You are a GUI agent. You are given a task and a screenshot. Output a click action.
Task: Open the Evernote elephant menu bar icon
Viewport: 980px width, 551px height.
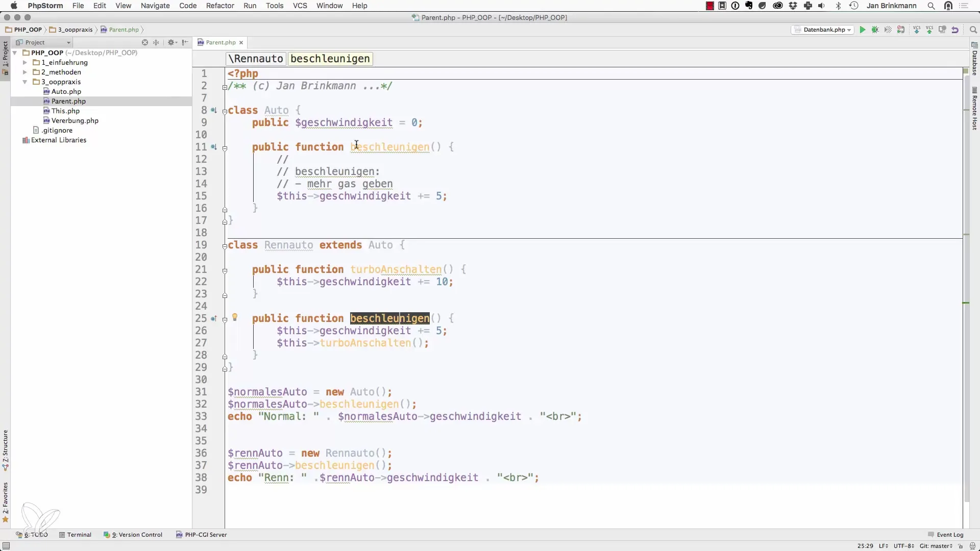pyautogui.click(x=749, y=6)
